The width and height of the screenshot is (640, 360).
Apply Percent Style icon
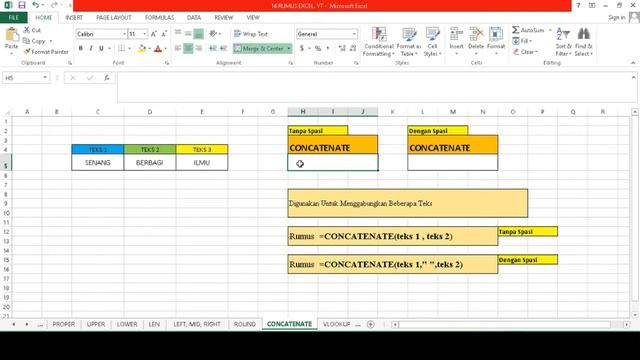tap(318, 49)
